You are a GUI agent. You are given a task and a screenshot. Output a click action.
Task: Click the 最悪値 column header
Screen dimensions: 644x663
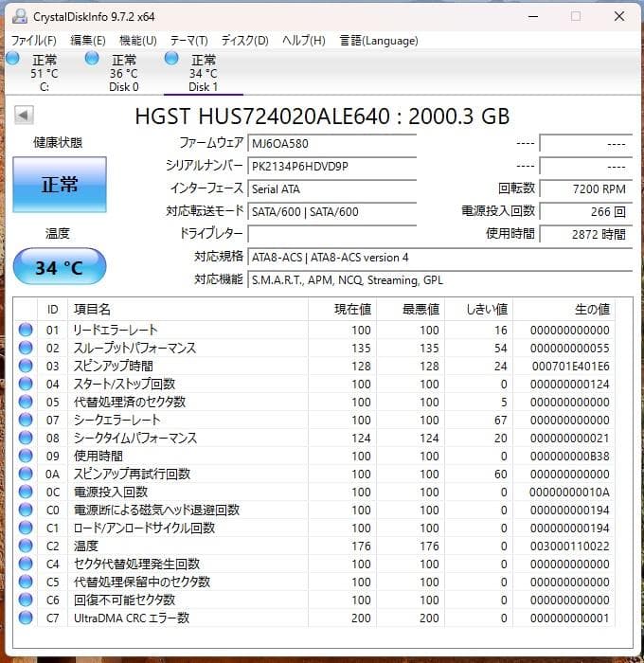pos(410,309)
